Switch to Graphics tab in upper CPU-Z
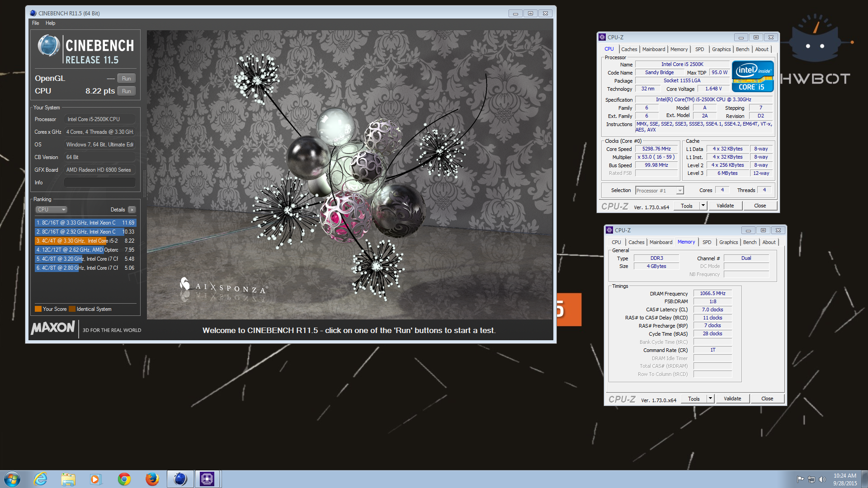The width and height of the screenshot is (868, 488). 721,49
